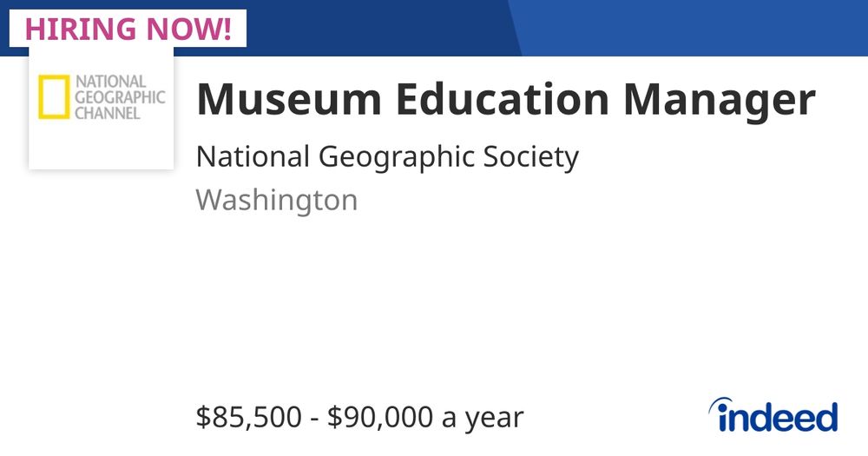This screenshot has width=868, height=456.
Task: Open the Museum Education Manager job title
Action: tap(505, 100)
